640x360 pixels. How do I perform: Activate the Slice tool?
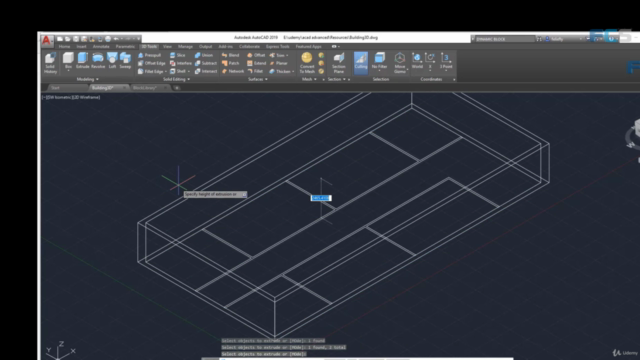coord(178,55)
